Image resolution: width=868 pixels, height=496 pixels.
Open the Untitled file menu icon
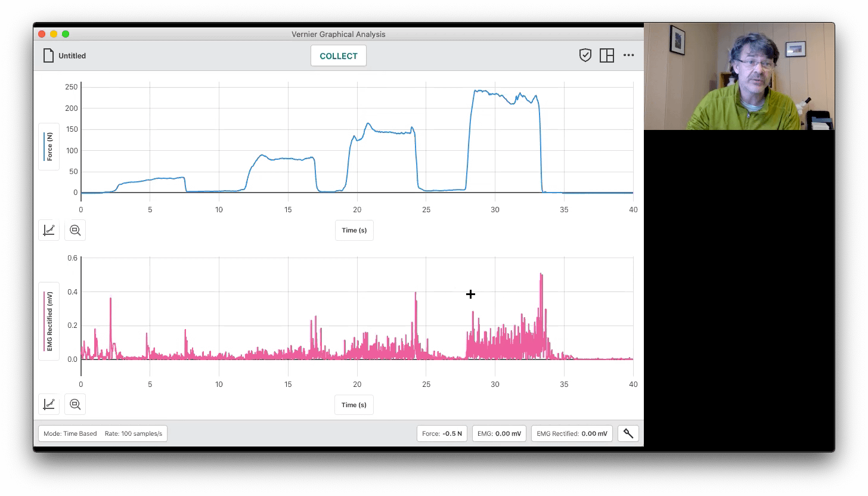tap(48, 55)
